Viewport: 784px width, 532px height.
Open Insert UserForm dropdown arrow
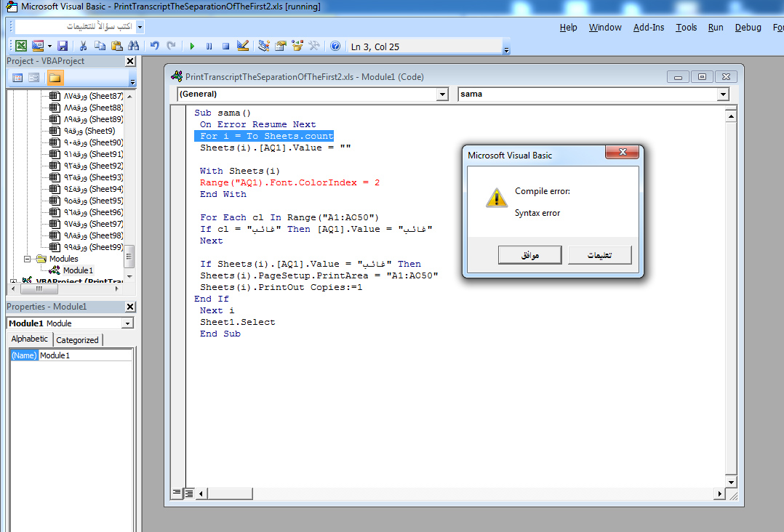point(49,46)
